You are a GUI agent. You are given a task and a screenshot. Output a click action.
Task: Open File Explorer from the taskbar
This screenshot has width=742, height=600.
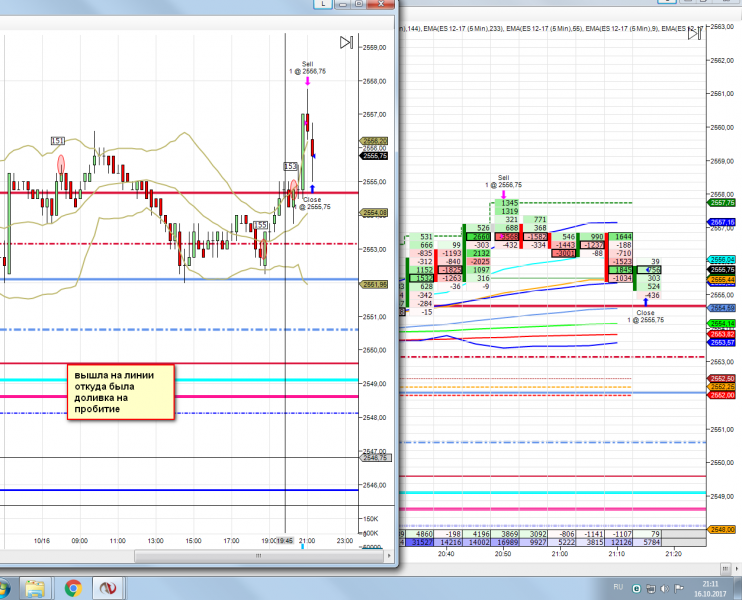pyautogui.click(x=36, y=587)
